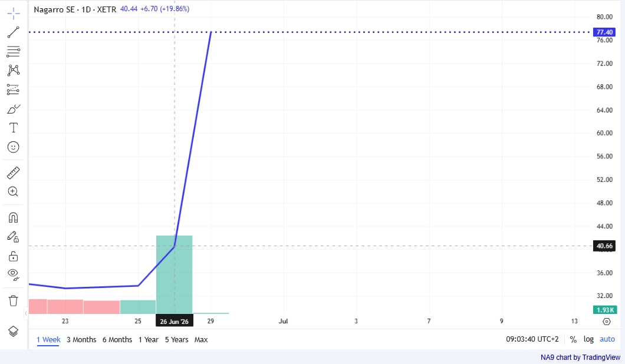Open NA9 chart by TradingView link
625x364 pixels.
point(580,358)
